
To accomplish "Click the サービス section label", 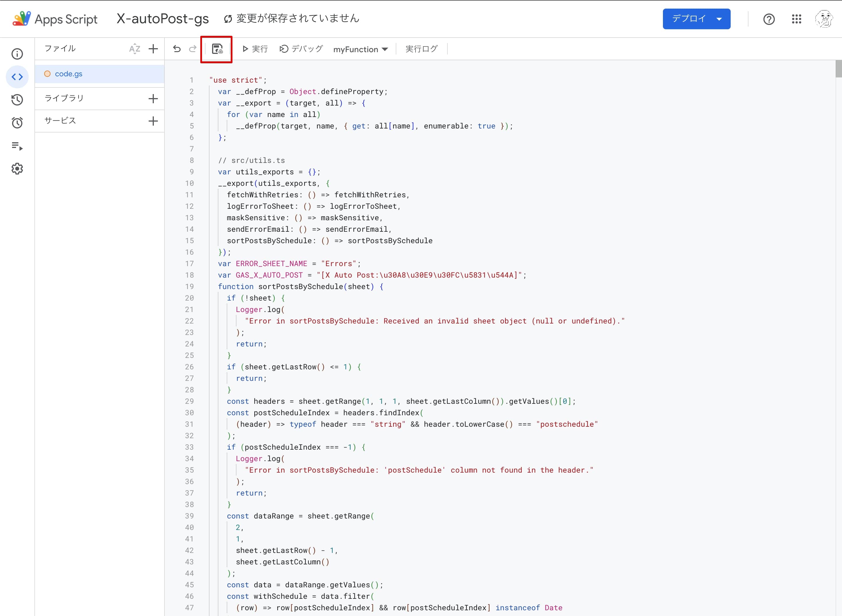I will (x=60, y=120).
